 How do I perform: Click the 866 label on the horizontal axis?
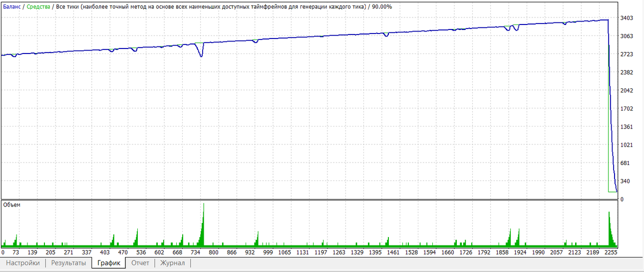(232, 253)
